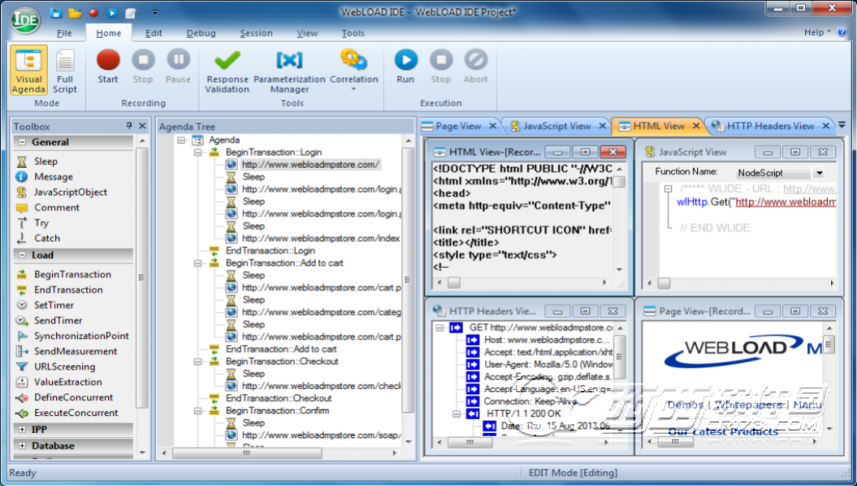The image size is (857, 486).
Task: Select the Message item in the Toolbox
Action: click(x=53, y=177)
